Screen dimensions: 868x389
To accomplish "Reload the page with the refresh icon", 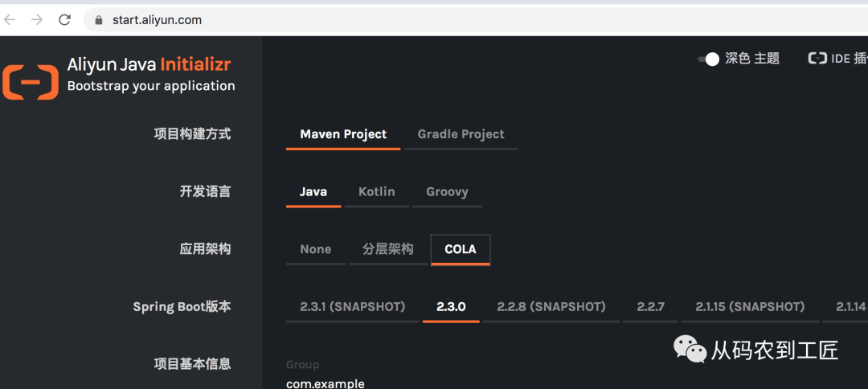I will point(65,20).
